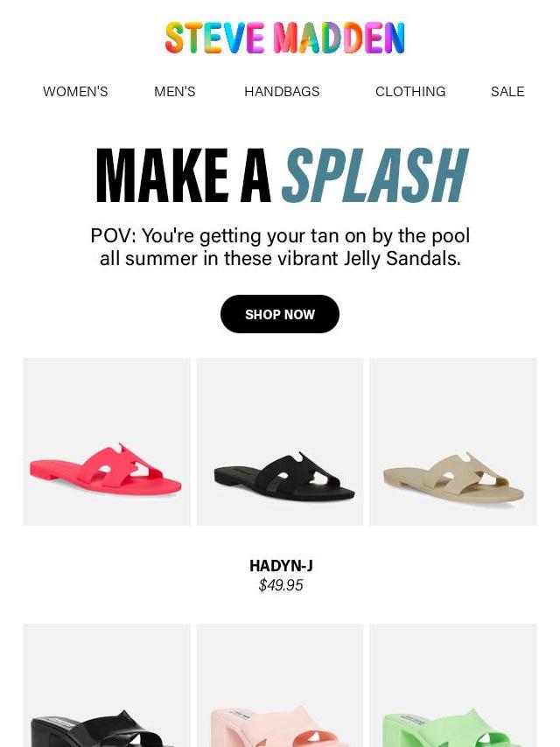560x747 pixels.
Task: Click the rainbow Steve Madden logo
Action: pyautogui.click(x=284, y=38)
